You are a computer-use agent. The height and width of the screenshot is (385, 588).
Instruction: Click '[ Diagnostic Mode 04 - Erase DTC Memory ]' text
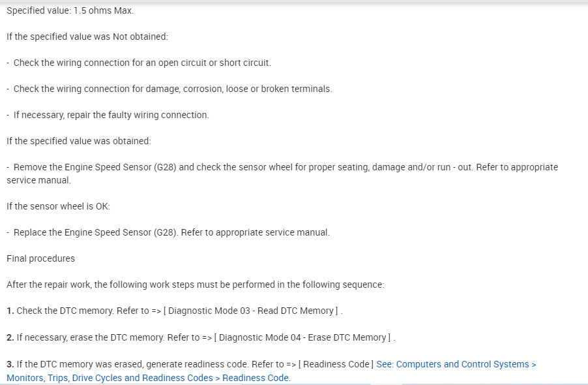(303, 337)
